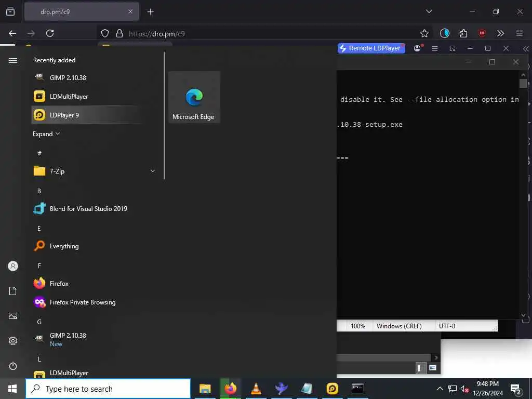Open Firefox View icon at top left
The width and height of the screenshot is (532, 399).
tap(10, 12)
